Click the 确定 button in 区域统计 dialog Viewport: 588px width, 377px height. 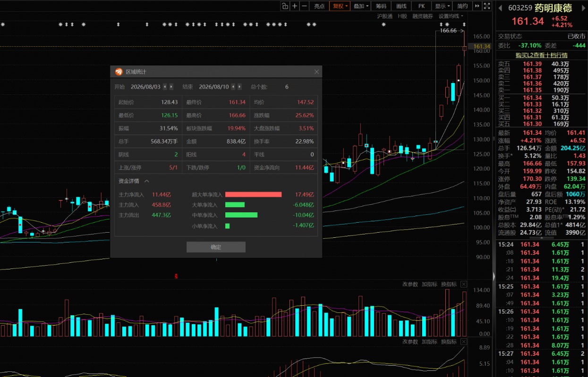coord(216,247)
